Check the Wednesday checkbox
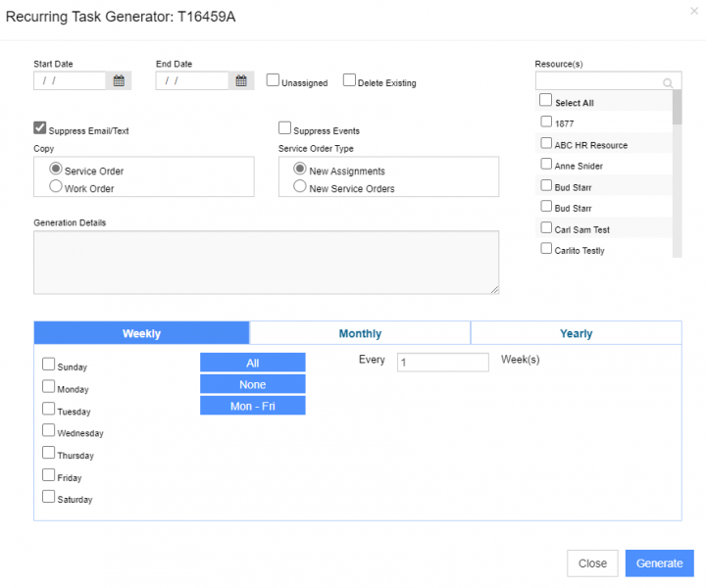 (49, 430)
